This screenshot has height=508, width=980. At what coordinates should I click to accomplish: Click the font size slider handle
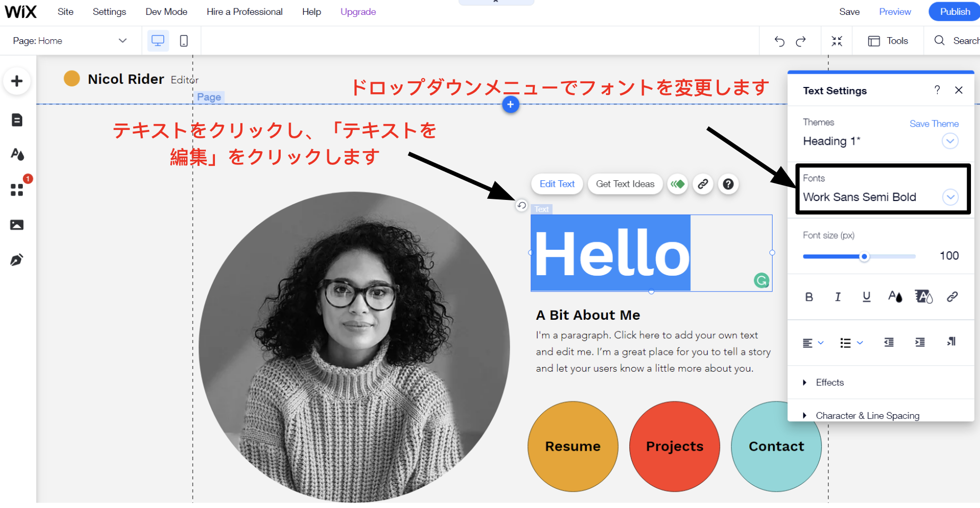pos(864,257)
